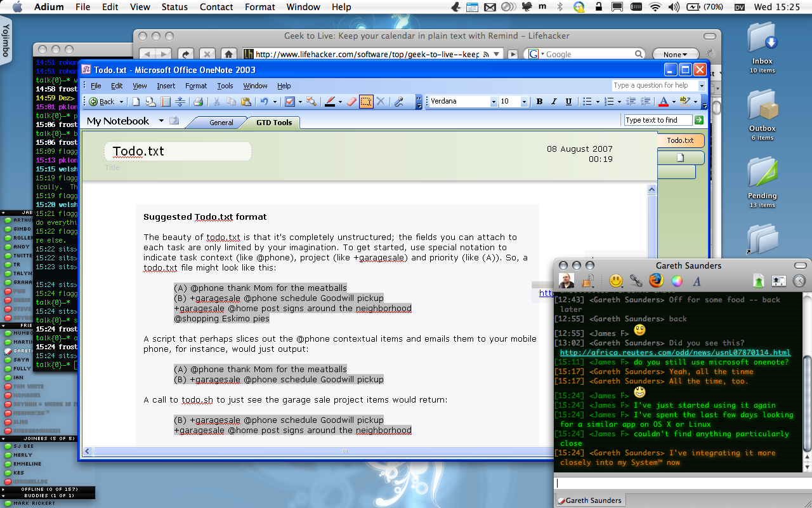Open the Insert menu in OneNote

(166, 86)
